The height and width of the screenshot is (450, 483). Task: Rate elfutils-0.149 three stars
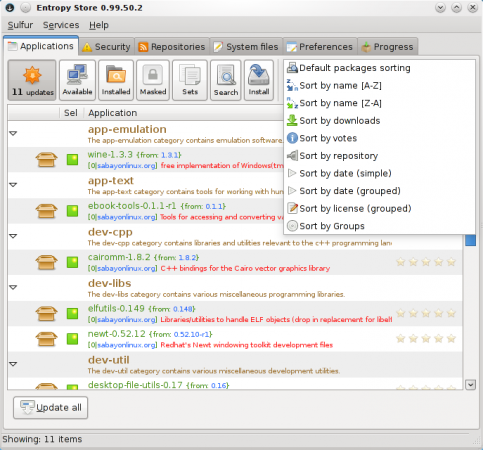click(x=426, y=314)
